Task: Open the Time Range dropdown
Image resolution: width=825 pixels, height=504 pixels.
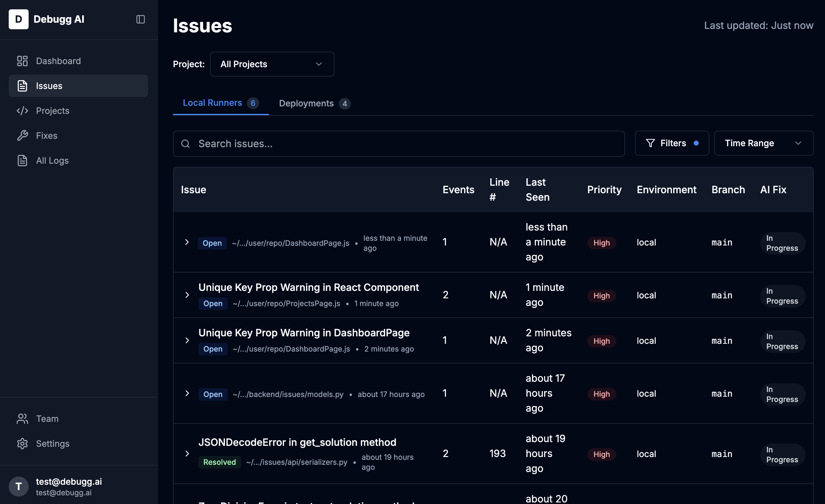Action: click(763, 143)
